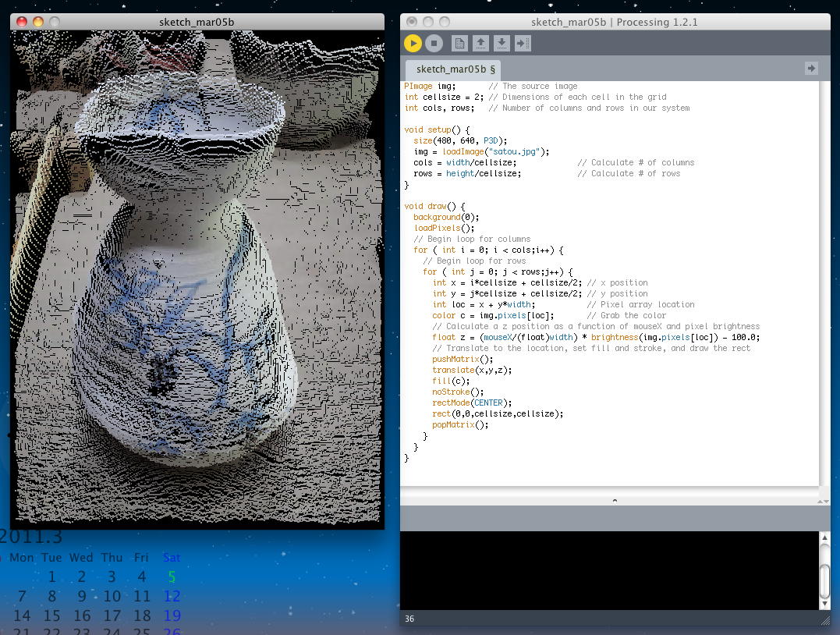Click the 'int cellsize = 2;' line
840x635 pixels.
pos(444,97)
